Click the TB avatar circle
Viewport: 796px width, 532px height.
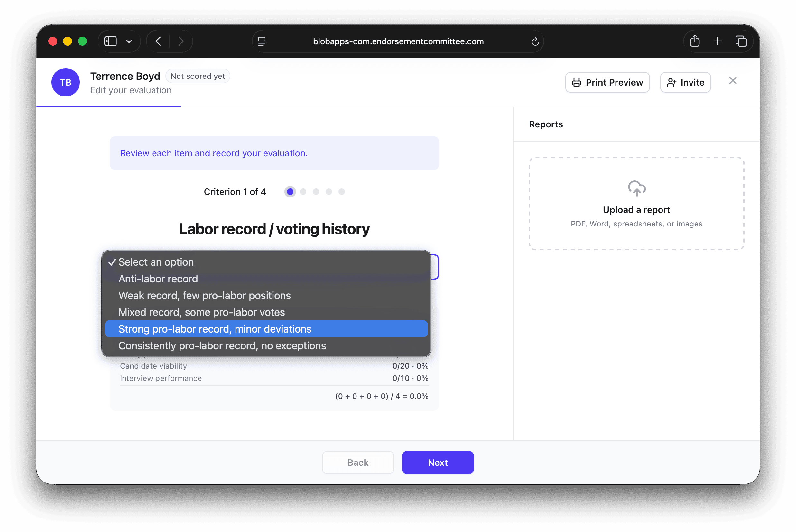tap(66, 82)
